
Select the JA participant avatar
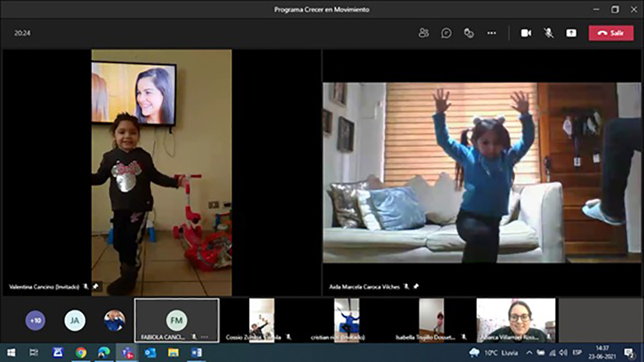pos(75,320)
